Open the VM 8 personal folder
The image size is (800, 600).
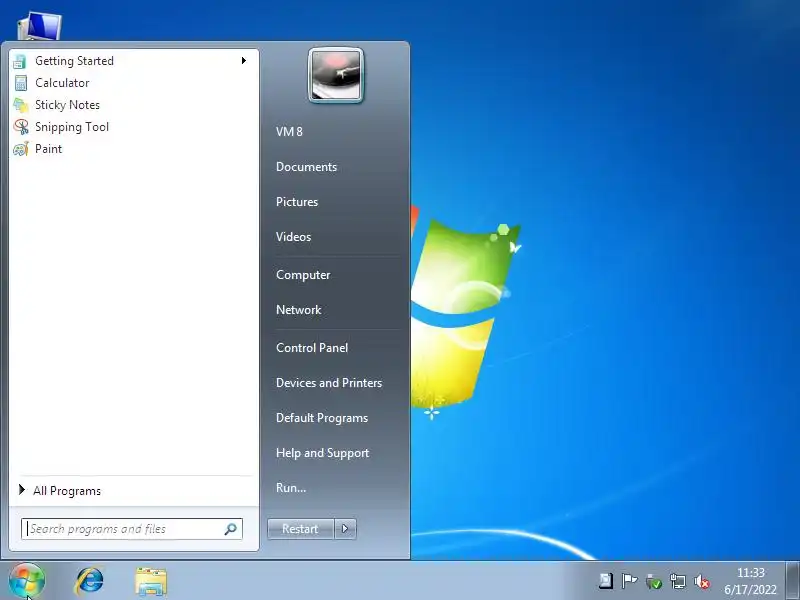click(x=289, y=132)
